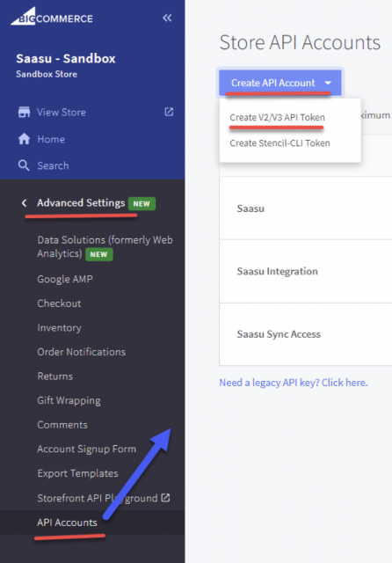Open the legacy API key link
This screenshot has width=392, height=563.
pyautogui.click(x=294, y=383)
